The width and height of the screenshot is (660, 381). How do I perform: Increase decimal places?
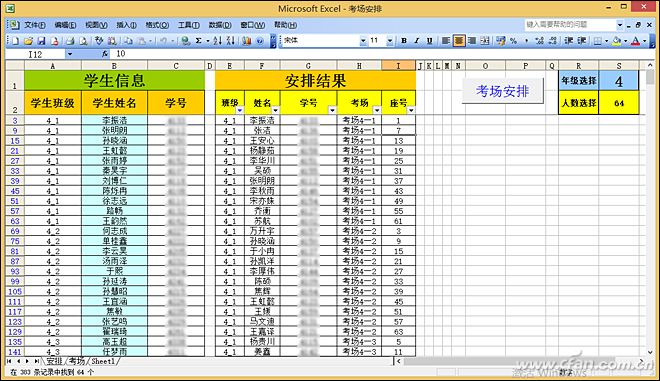pyautogui.click(x=540, y=41)
